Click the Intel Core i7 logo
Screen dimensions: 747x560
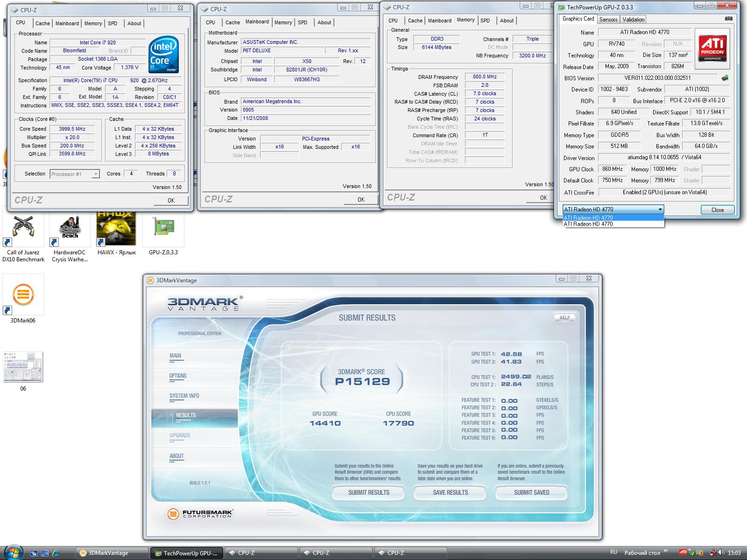point(163,54)
